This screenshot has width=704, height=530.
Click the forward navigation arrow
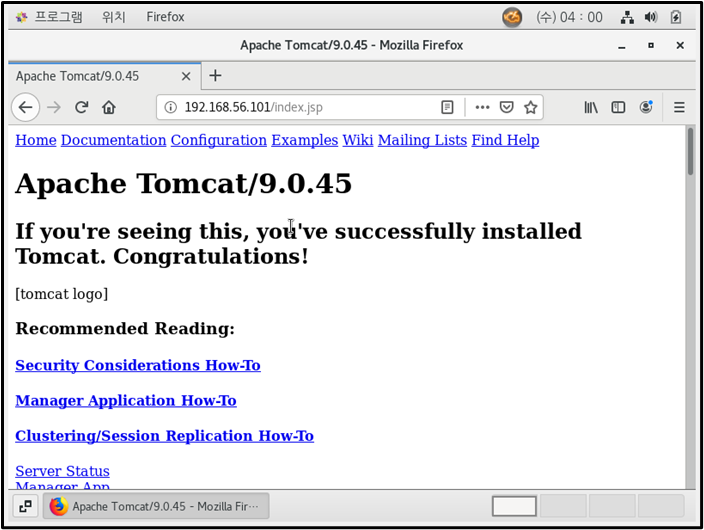(54, 107)
